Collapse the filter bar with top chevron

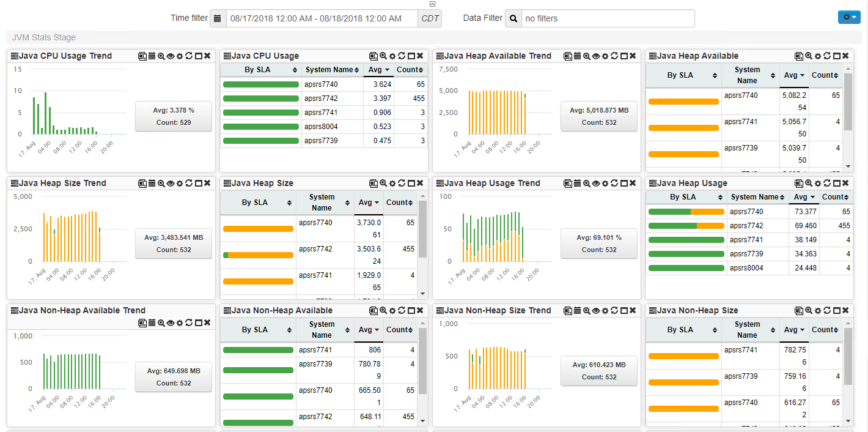pos(433,4)
